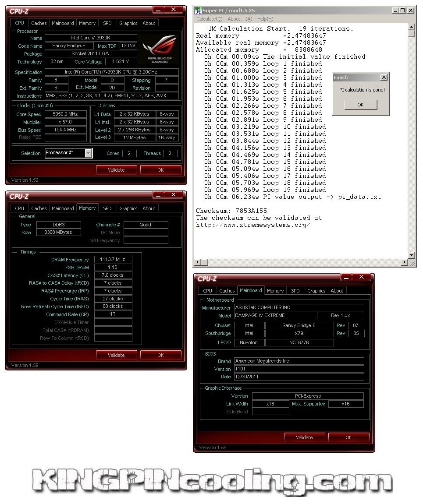Click Validate in Mainboard tab window
This screenshot has height=504, width=423.
pyautogui.click(x=304, y=437)
